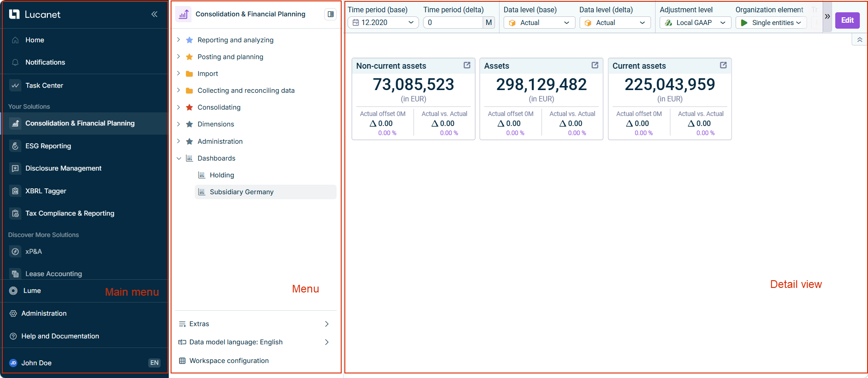
Task: Click the Task Center checkmark icon
Action: [15, 86]
